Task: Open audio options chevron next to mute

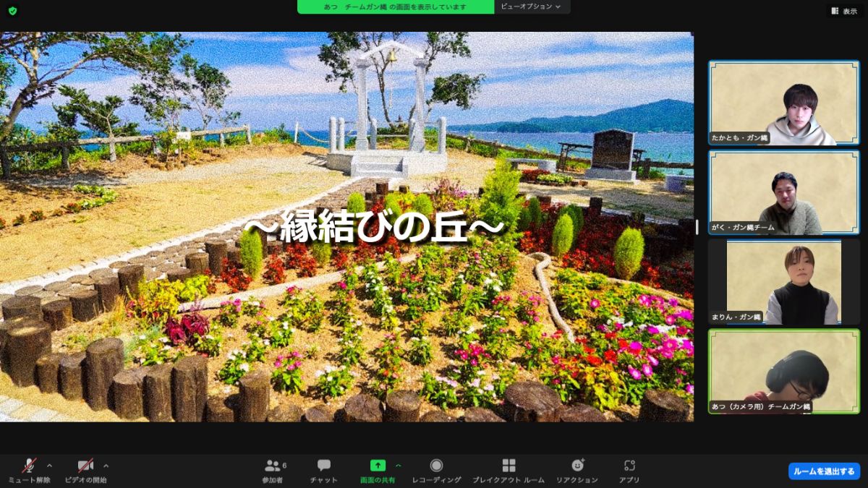Action: [49, 466]
